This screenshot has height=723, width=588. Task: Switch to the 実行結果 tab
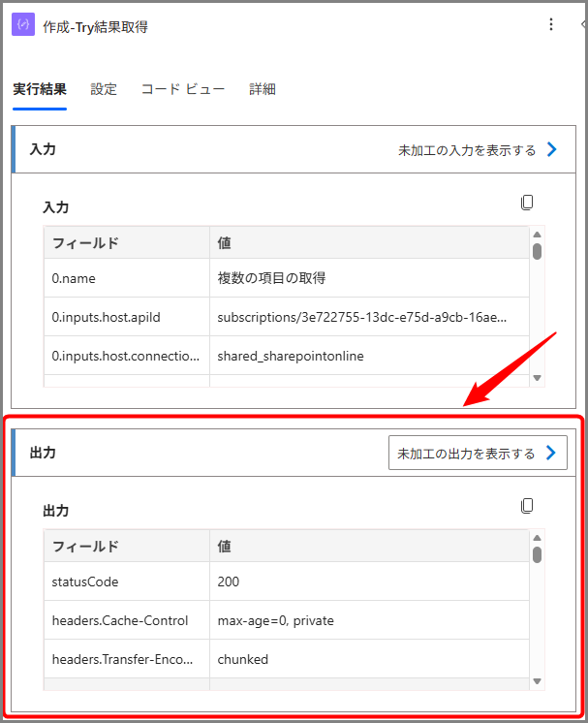[40, 89]
